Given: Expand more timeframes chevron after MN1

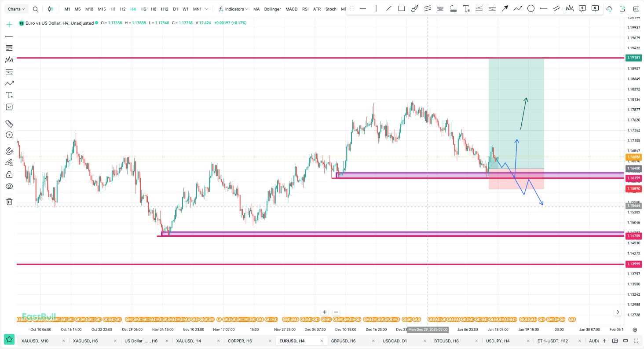Looking at the screenshot, I should pyautogui.click(x=207, y=9).
